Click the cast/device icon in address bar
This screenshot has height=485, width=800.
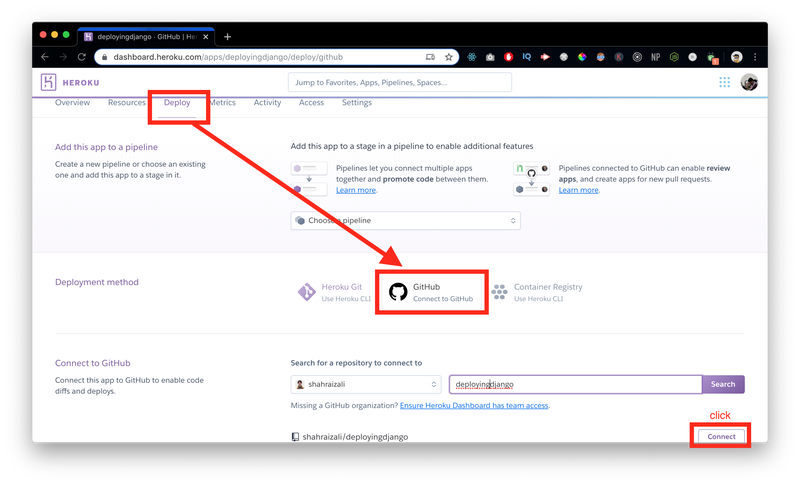[x=430, y=57]
